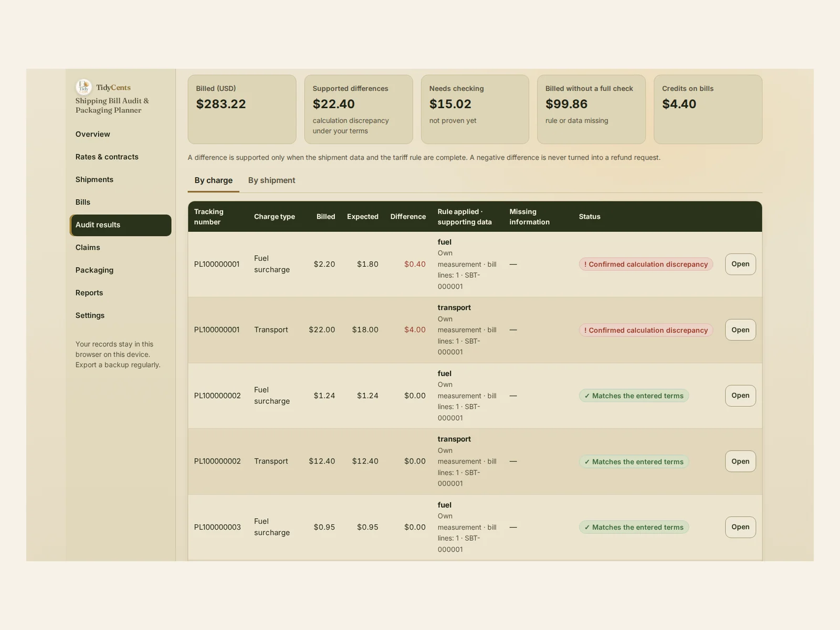Click the Difference column header
840x630 pixels.
[x=408, y=217]
